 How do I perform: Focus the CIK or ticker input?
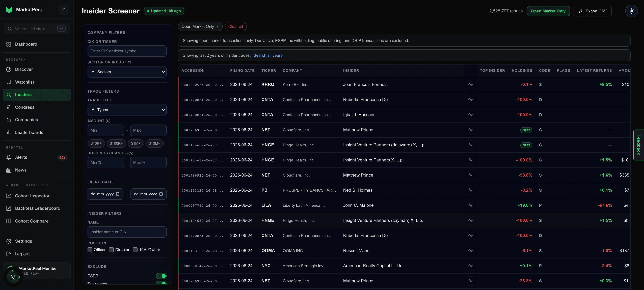[x=127, y=51]
